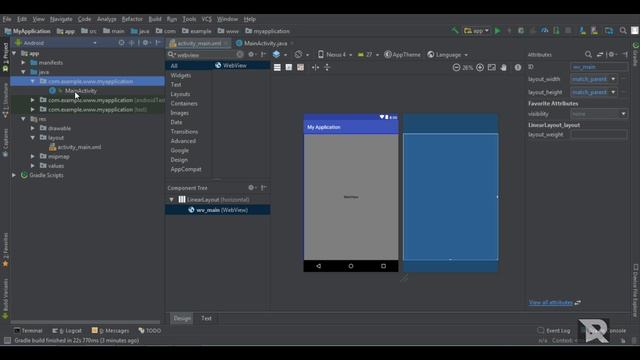Click the zoom in plus icon
Viewport: 640px width, 360px height.
coord(480,67)
